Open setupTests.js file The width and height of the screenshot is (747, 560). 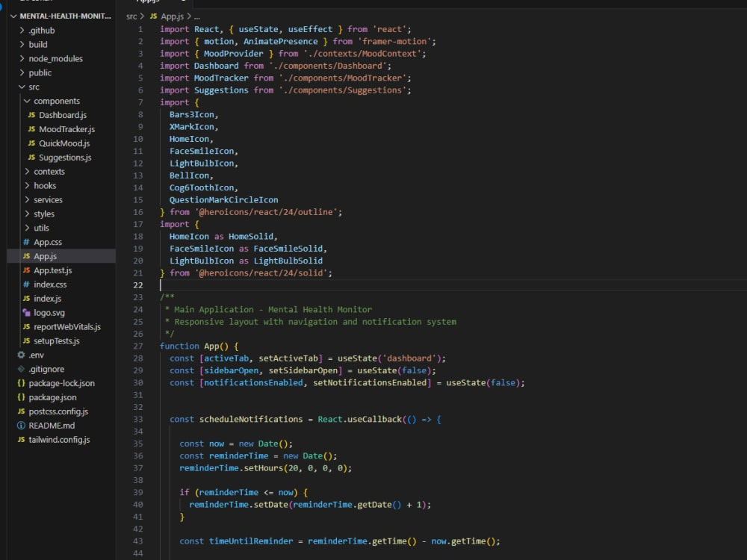(x=56, y=341)
